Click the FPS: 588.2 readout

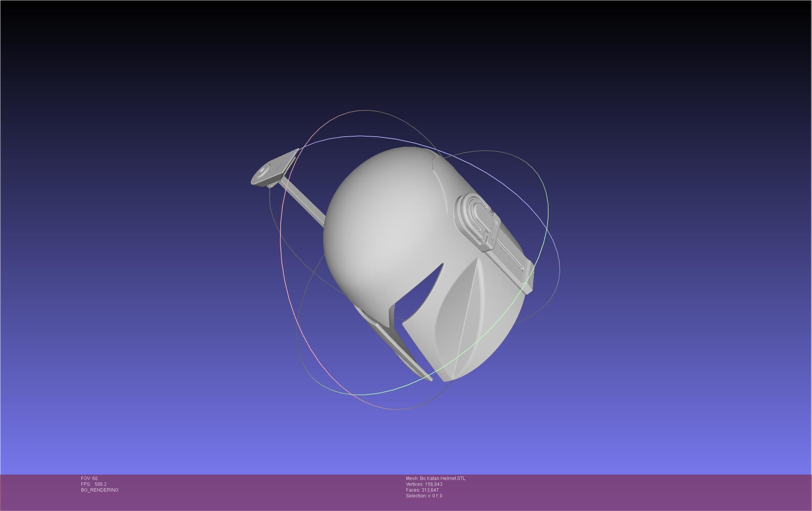[x=94, y=484]
